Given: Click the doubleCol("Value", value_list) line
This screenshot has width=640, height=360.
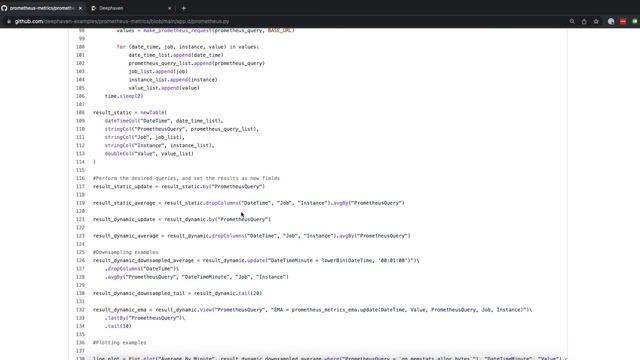Looking at the screenshot, I should 149,154.
